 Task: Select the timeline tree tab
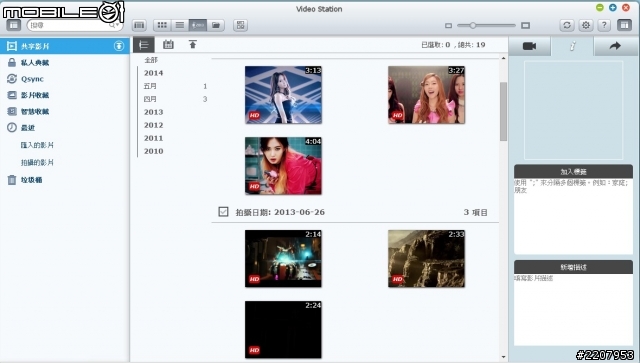144,45
